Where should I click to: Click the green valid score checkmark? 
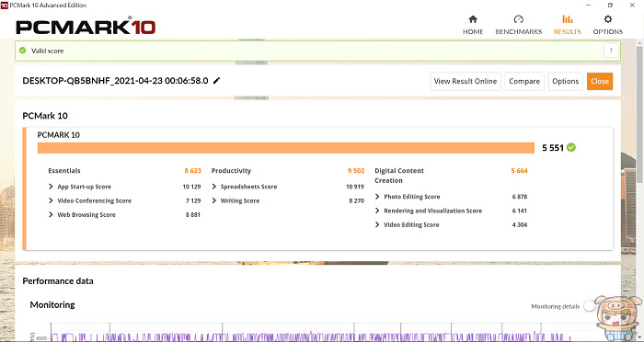click(x=23, y=51)
